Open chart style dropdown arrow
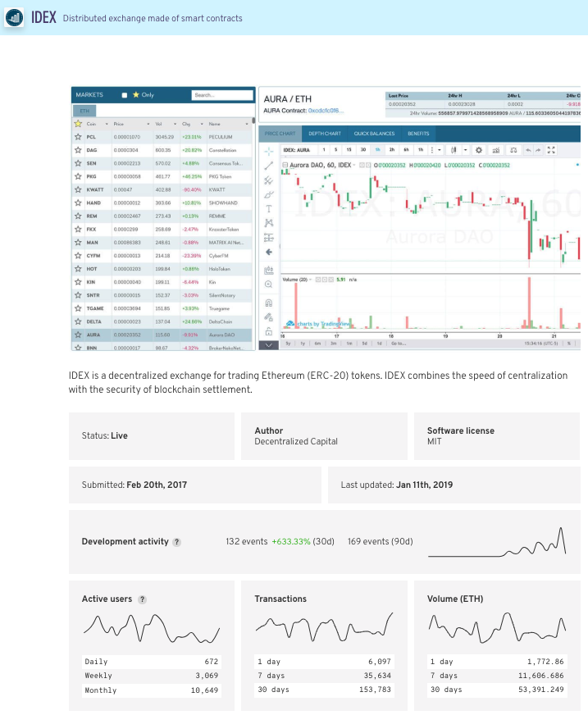This screenshot has width=588, height=715. pyautogui.click(x=465, y=149)
